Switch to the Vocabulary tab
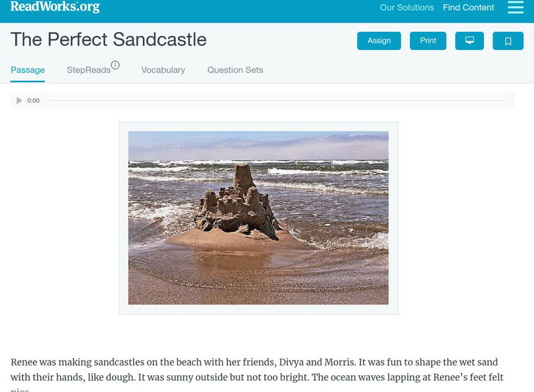Screen dimensions: 534x392 click(163, 70)
